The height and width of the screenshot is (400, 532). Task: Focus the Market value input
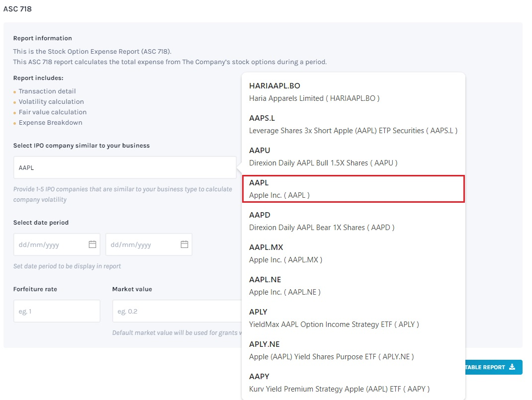[177, 311]
